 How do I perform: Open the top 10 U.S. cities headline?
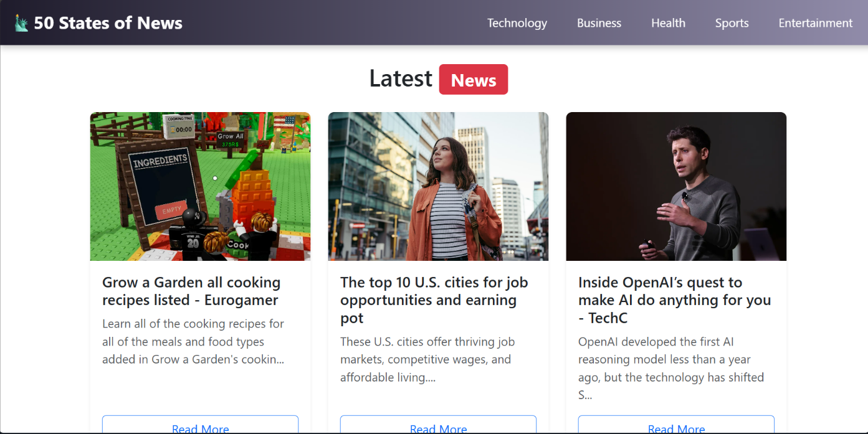coord(434,300)
